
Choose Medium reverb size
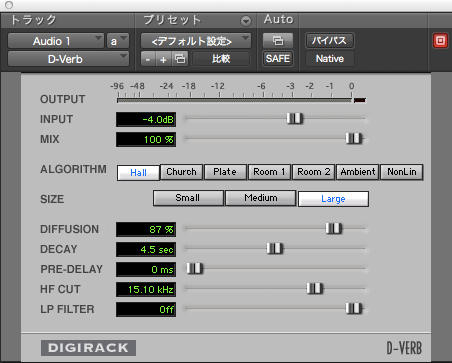pos(261,198)
